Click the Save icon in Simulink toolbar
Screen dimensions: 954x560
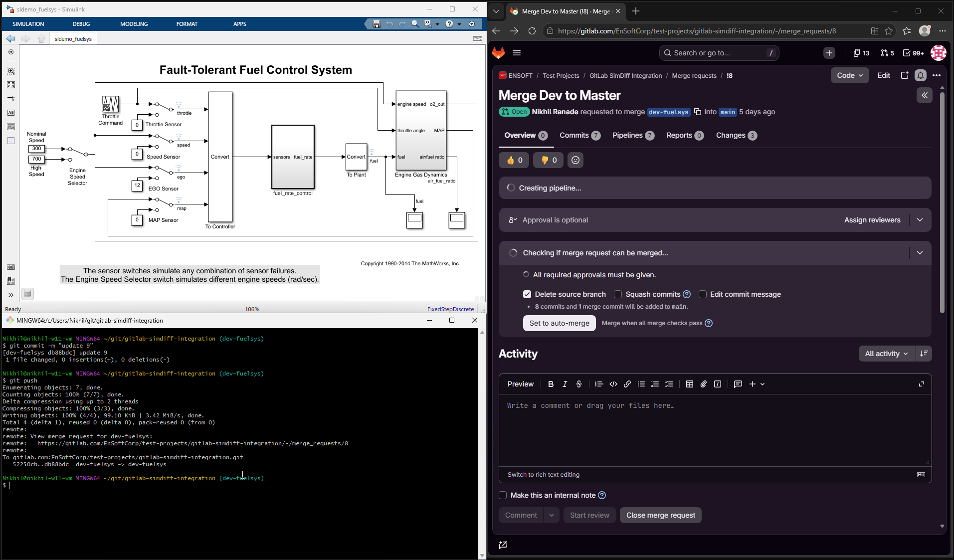pos(377,24)
